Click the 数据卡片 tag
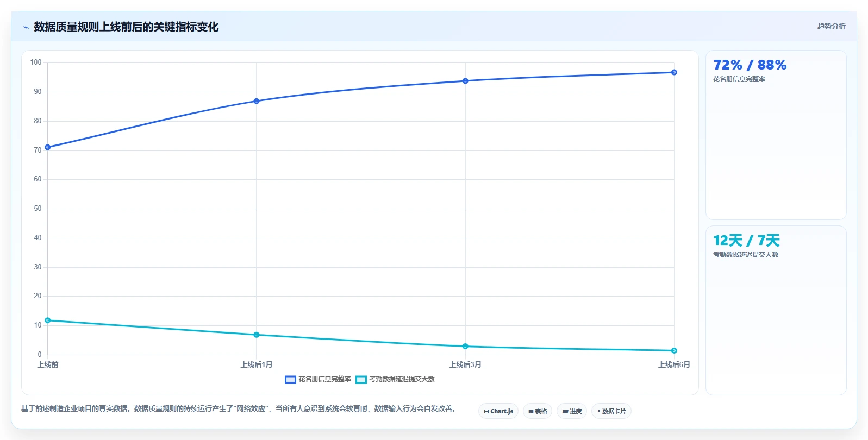This screenshot has width=868, height=440. pyautogui.click(x=611, y=411)
